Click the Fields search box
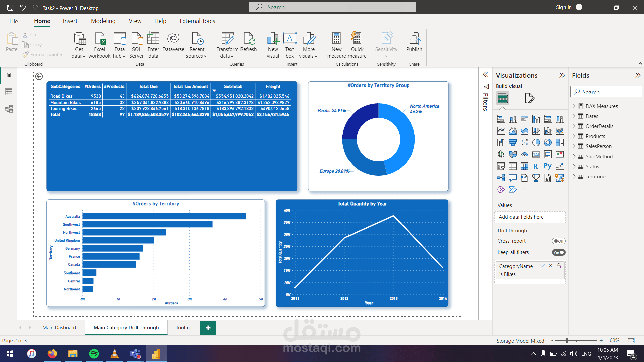This screenshot has height=362, width=644. click(x=606, y=92)
